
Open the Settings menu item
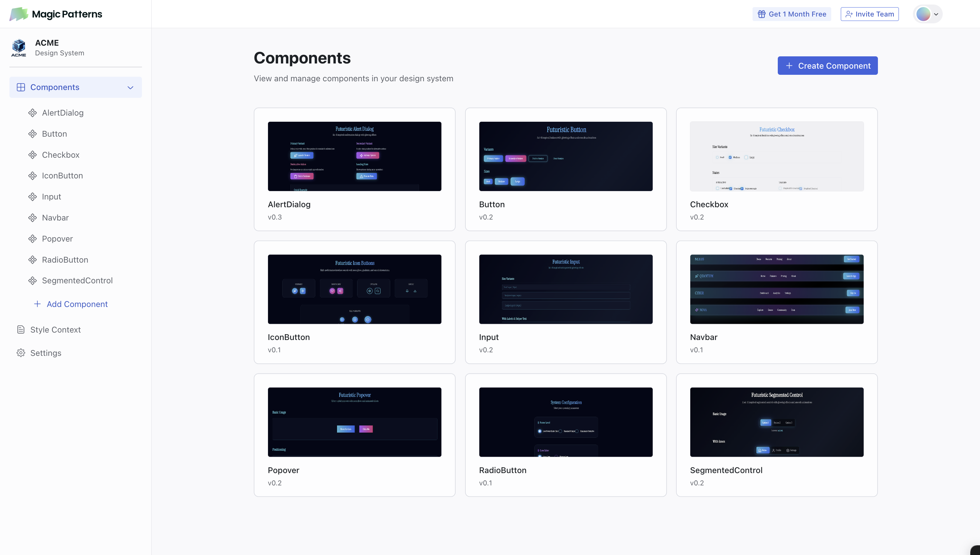click(46, 353)
